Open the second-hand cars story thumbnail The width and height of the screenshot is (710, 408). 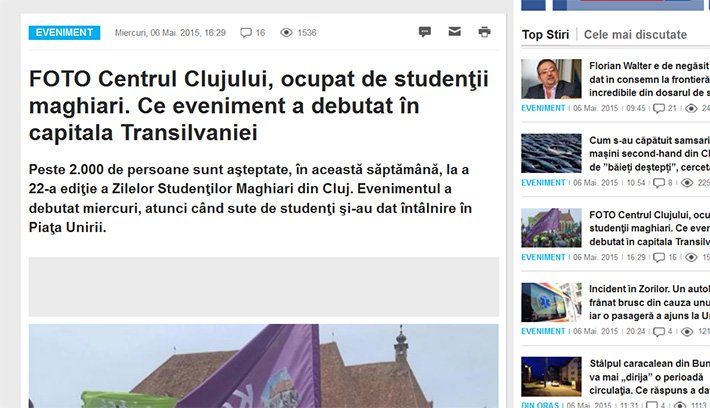tap(551, 153)
